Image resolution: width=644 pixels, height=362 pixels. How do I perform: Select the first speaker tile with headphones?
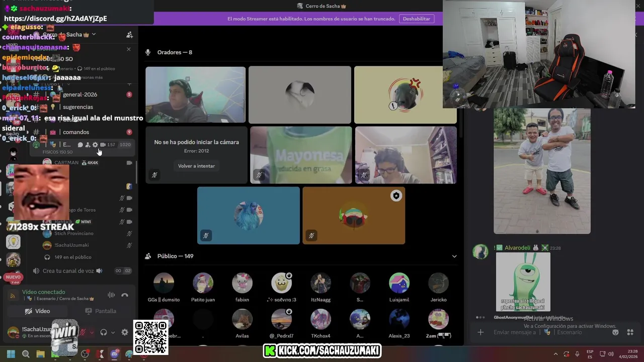[196, 95]
